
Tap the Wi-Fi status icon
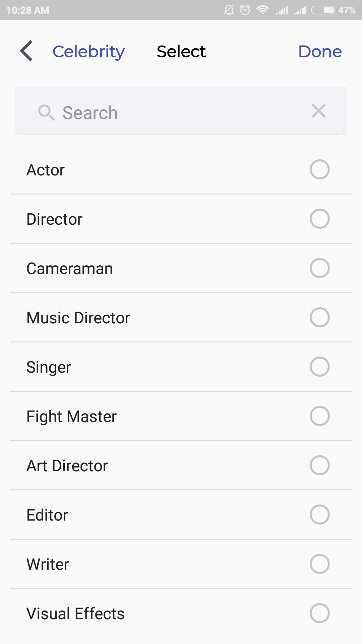point(263,10)
